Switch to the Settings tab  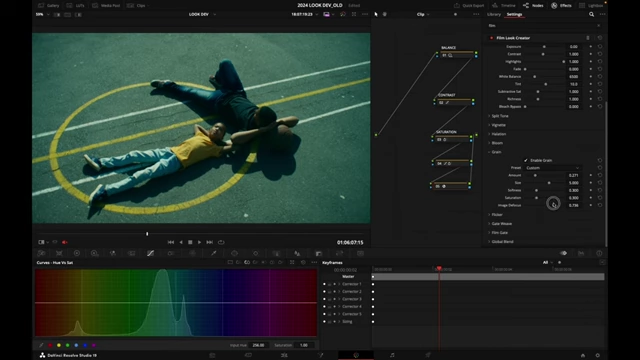514,14
